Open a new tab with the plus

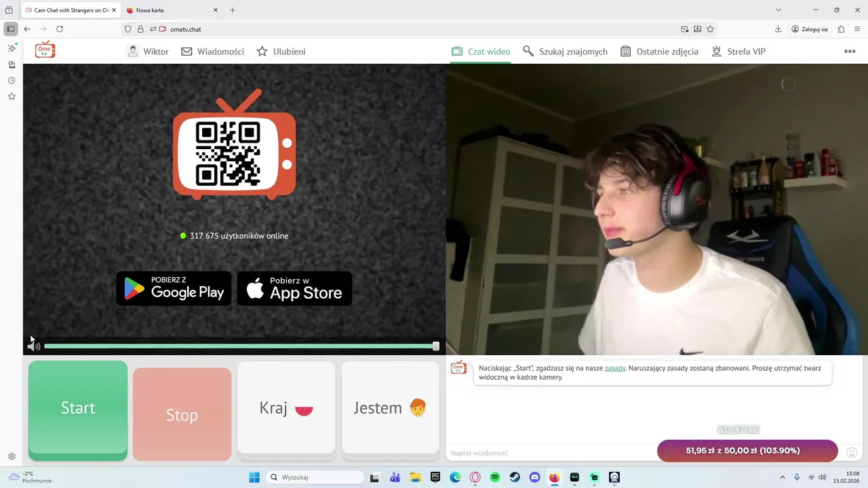pos(233,10)
